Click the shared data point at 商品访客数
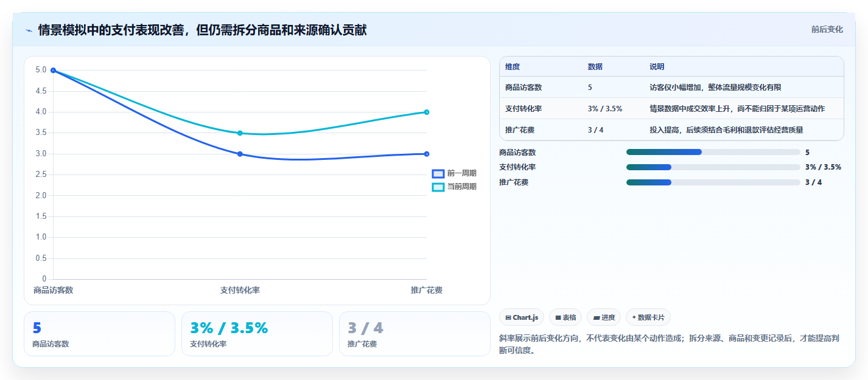This screenshot has height=380, width=868. tap(53, 71)
